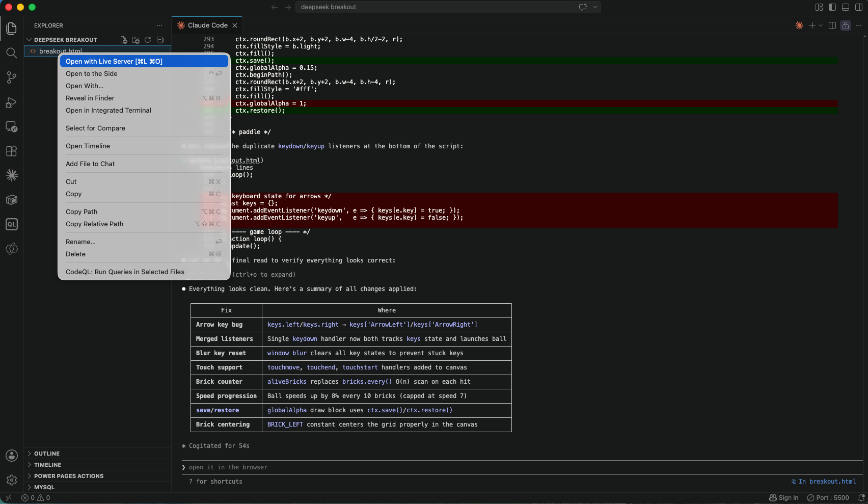
Task: Toggle the bottom panel visibility
Action: click(x=846, y=7)
